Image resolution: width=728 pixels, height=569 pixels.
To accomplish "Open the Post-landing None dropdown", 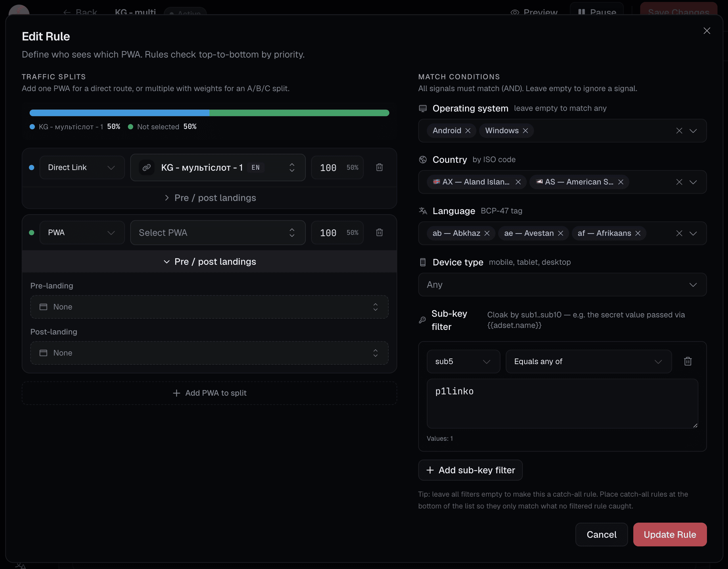I will [209, 353].
